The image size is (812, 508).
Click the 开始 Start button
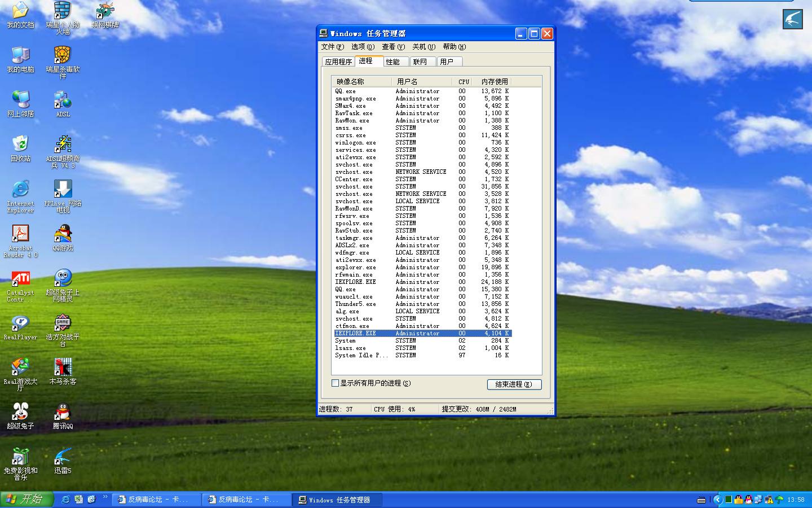[x=27, y=500]
